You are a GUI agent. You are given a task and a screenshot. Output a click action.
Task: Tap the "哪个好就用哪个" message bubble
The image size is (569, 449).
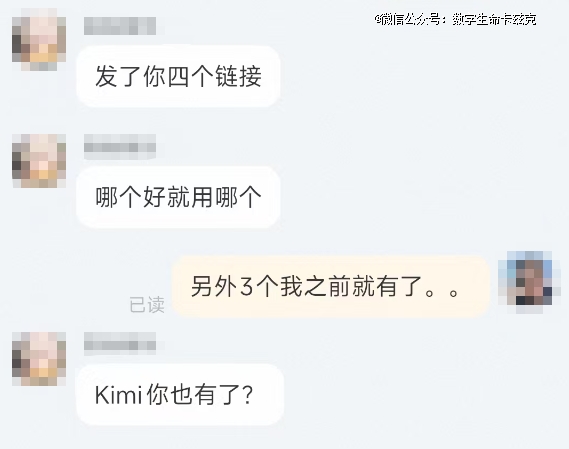(x=178, y=197)
